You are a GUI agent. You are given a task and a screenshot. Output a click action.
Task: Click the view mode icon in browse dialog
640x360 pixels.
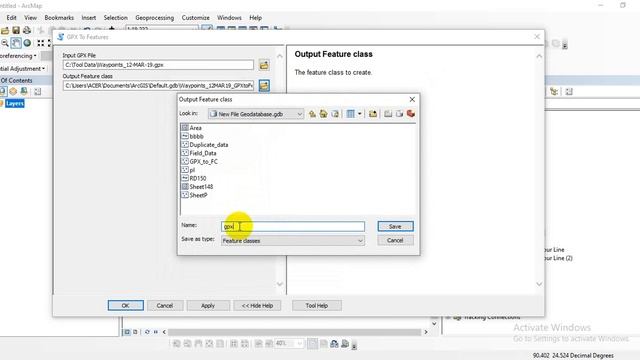pyautogui.click(x=350, y=114)
